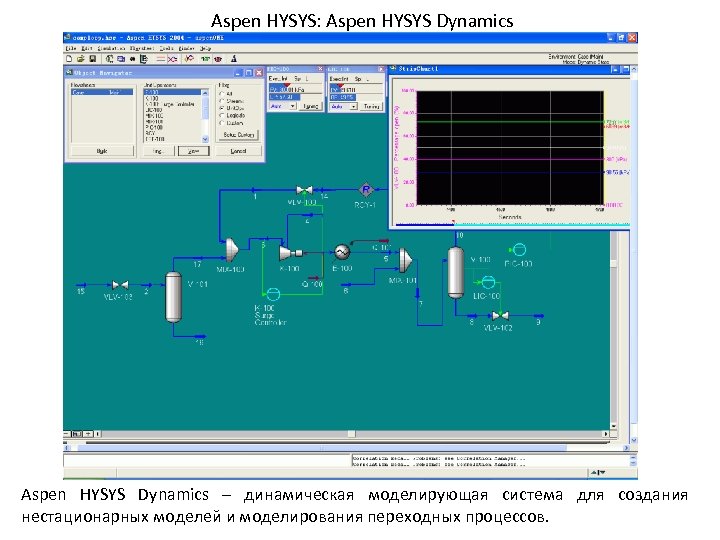Select separator vessel V-101
Viewport: 720px width, 540px height.
click(x=174, y=297)
